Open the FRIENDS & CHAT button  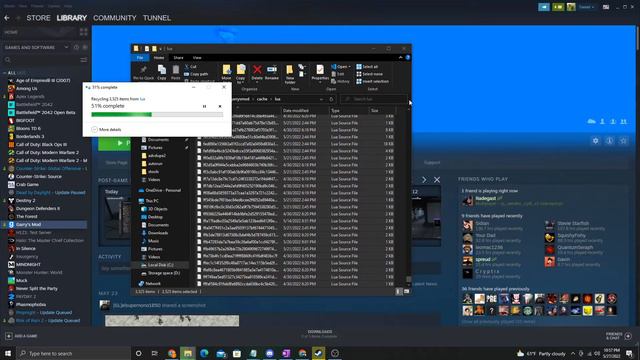[619, 336]
